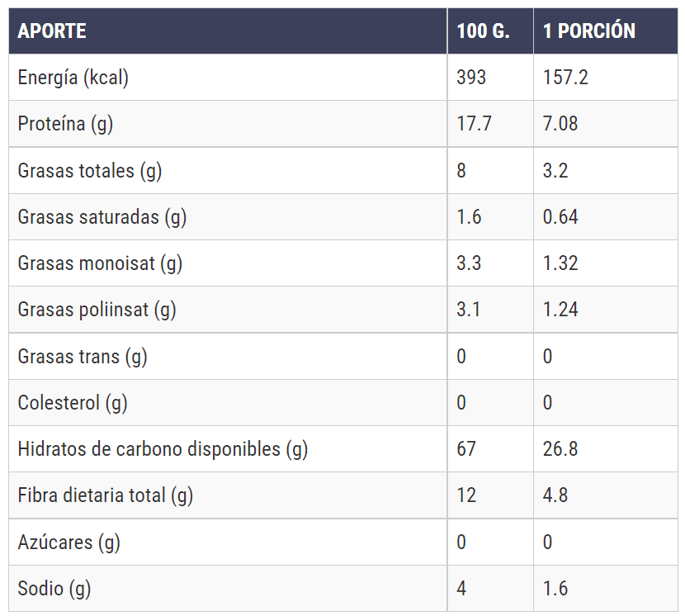The height and width of the screenshot is (616, 685).
Task: Click the Sodio (g) row label
Action: [54, 589]
